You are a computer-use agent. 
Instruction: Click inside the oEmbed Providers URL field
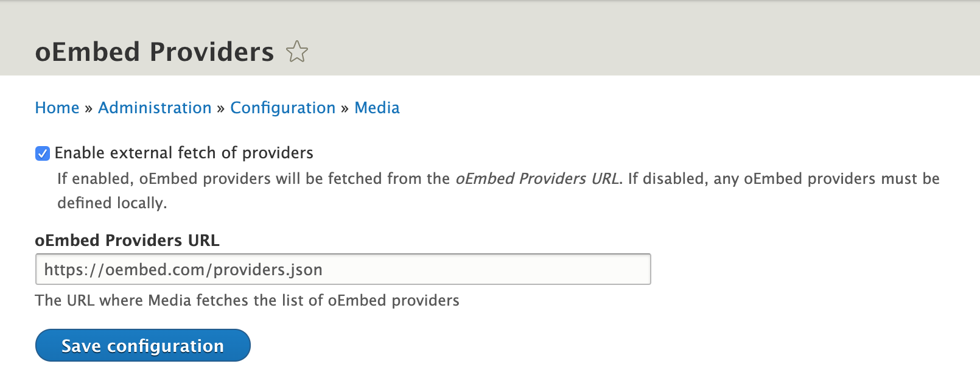pos(344,268)
